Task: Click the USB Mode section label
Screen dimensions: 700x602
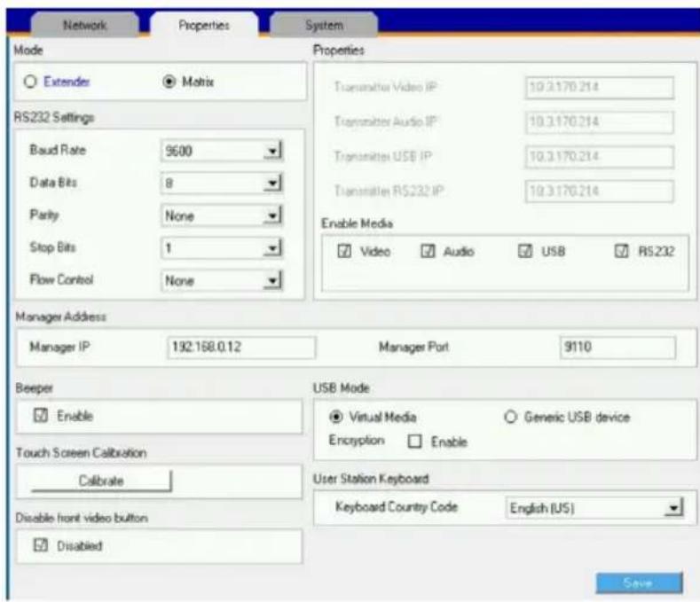Action: click(341, 387)
